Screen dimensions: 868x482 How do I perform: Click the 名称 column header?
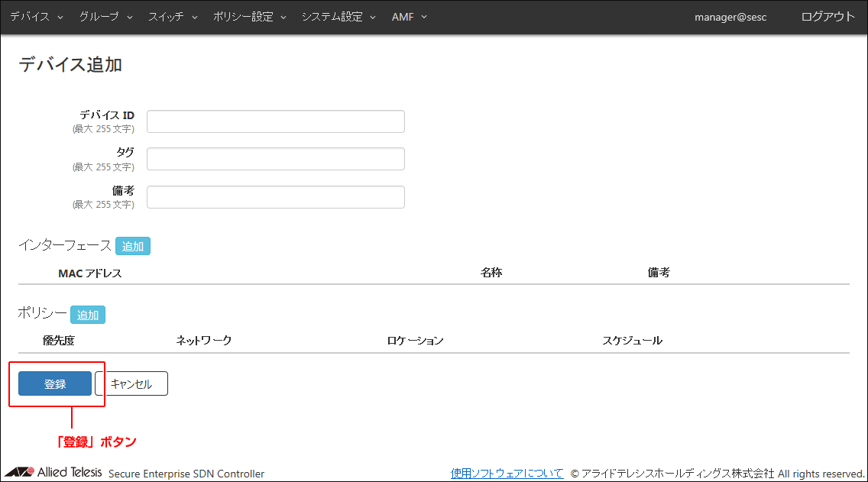491,272
